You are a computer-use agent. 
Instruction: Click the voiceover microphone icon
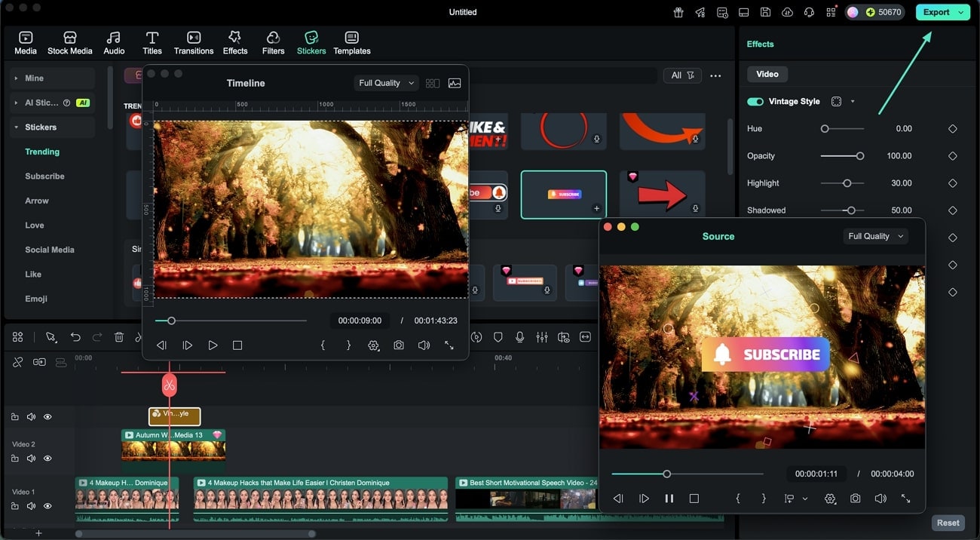click(519, 337)
